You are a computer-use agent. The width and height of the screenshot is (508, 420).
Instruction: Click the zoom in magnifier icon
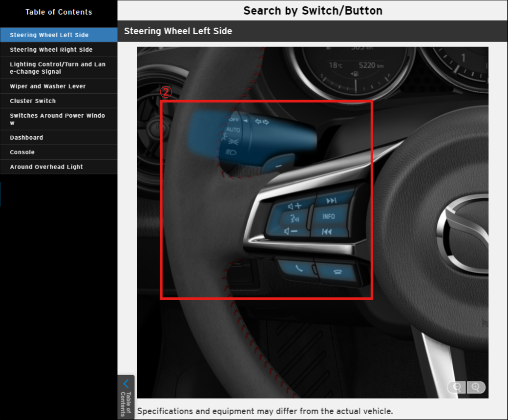(x=476, y=387)
